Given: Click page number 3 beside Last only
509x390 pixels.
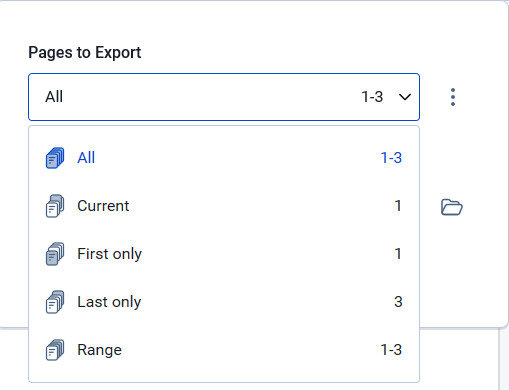Looking at the screenshot, I should (398, 302).
